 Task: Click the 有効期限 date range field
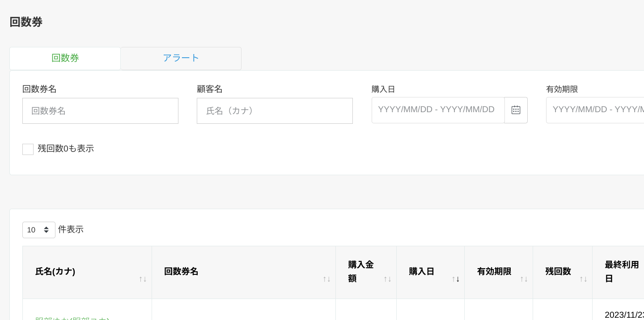(x=595, y=110)
